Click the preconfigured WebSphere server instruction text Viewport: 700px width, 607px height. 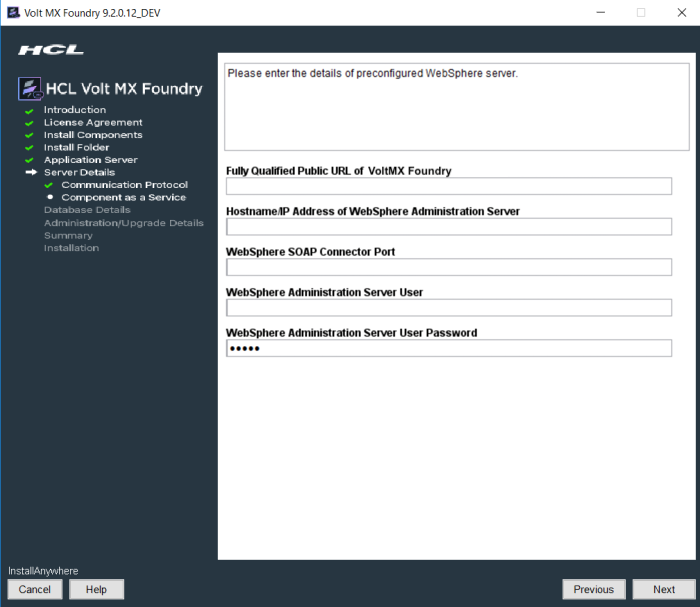tap(373, 73)
